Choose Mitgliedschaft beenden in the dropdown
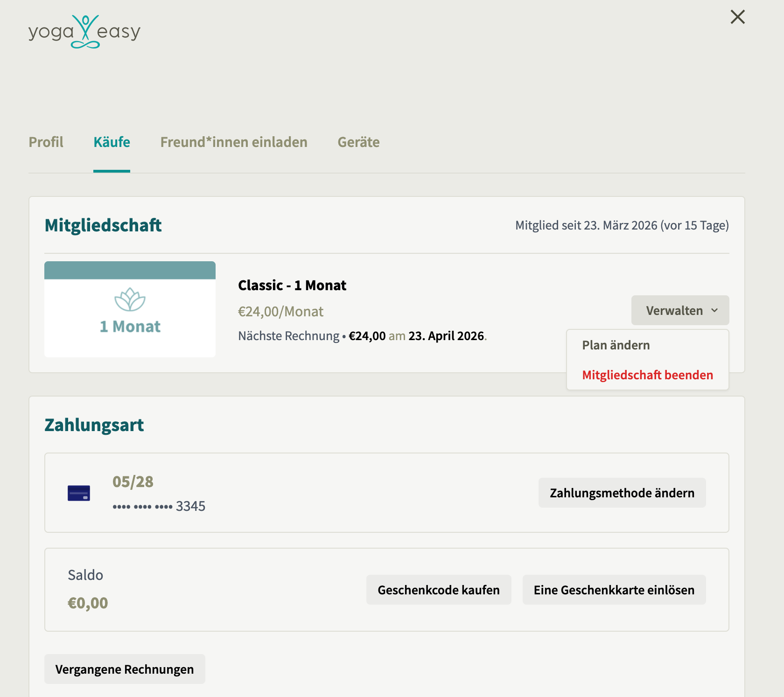The height and width of the screenshot is (697, 784). (647, 375)
